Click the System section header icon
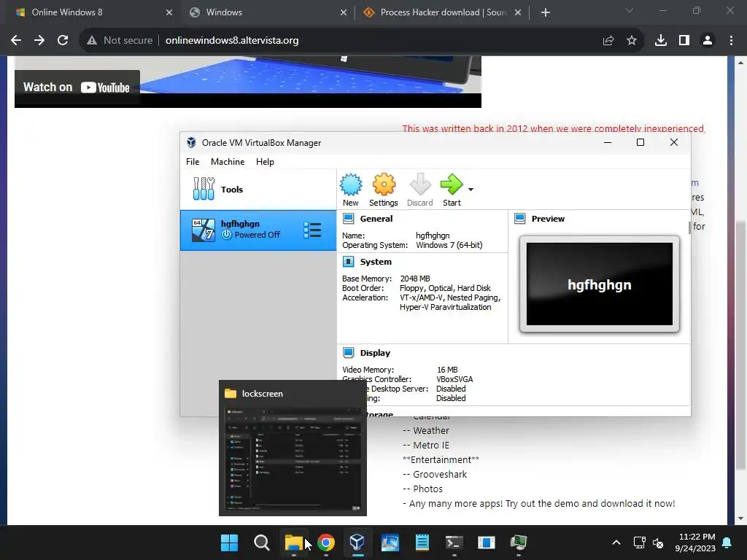Screen dimensions: 747x560 (x=348, y=262)
